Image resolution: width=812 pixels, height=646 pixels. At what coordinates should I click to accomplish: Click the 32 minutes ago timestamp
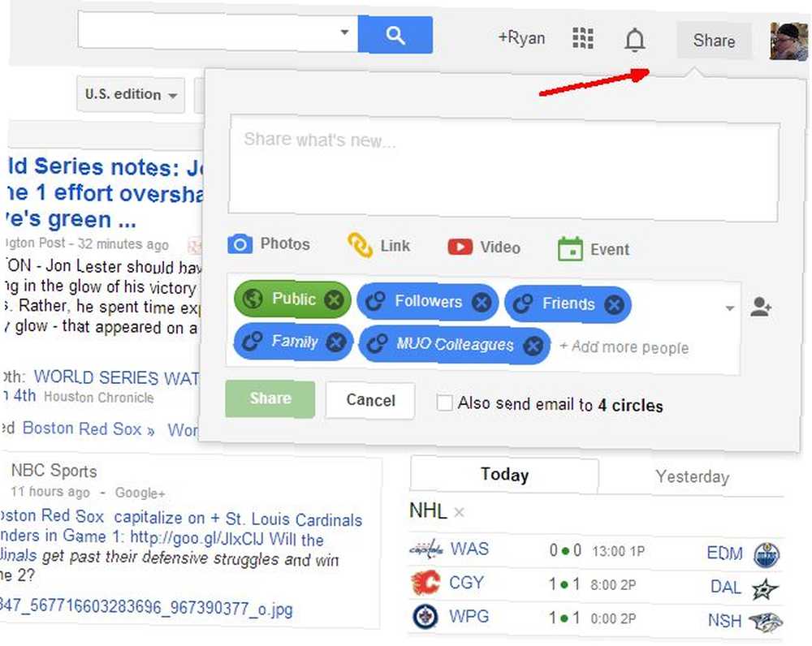pyautogui.click(x=123, y=243)
